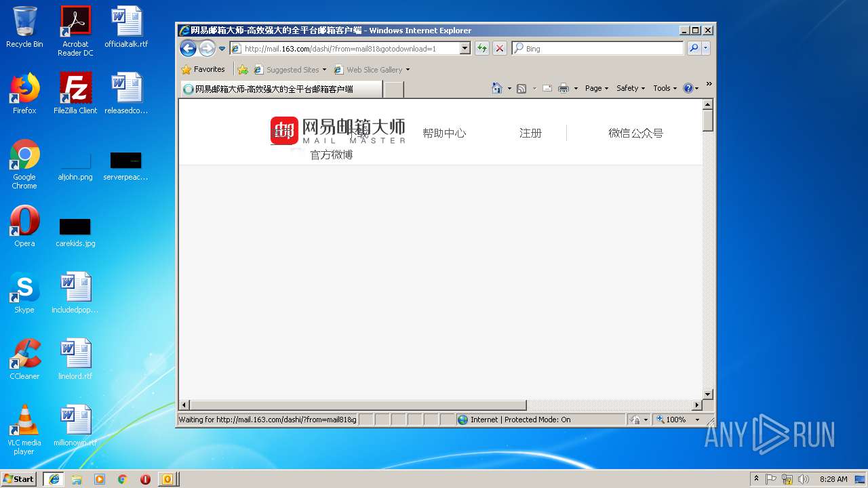Open the Safety menu
Image resolution: width=868 pixels, height=488 pixels.
tap(631, 88)
